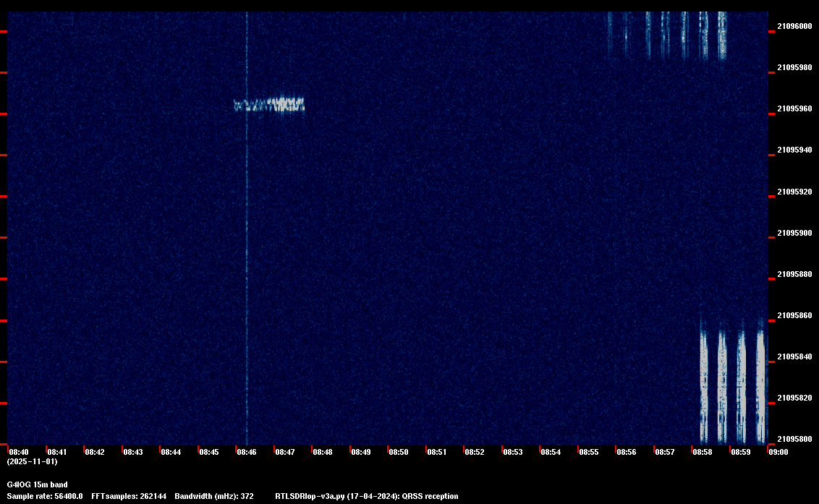
Task: Click the 08:43 time axis label
Action: tap(132, 452)
